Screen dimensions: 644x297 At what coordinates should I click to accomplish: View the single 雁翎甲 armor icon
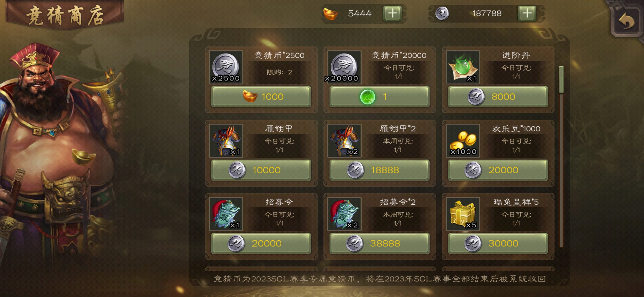(x=226, y=141)
